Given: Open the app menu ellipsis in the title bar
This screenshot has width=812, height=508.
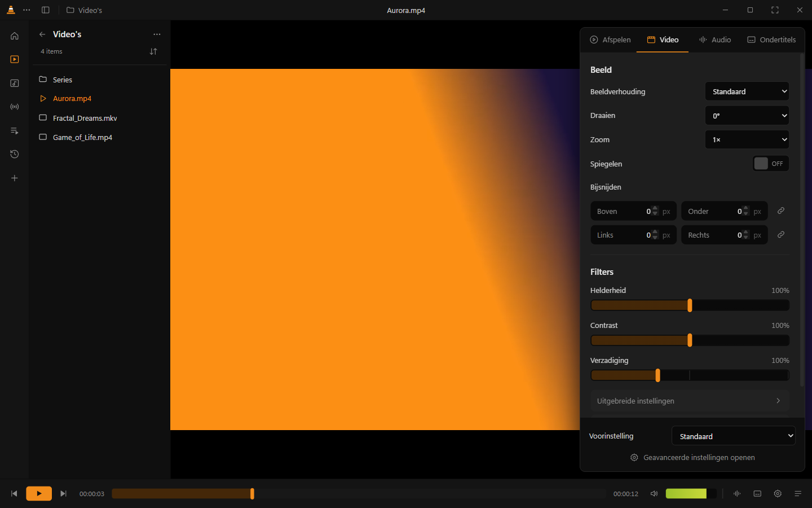Looking at the screenshot, I should (x=27, y=10).
